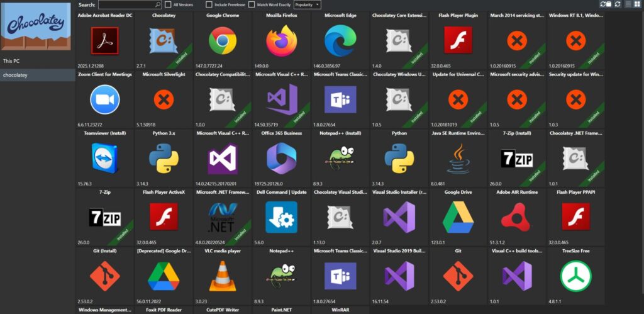
Task: Click the plain refresh arrows icon
Action: (618, 4)
